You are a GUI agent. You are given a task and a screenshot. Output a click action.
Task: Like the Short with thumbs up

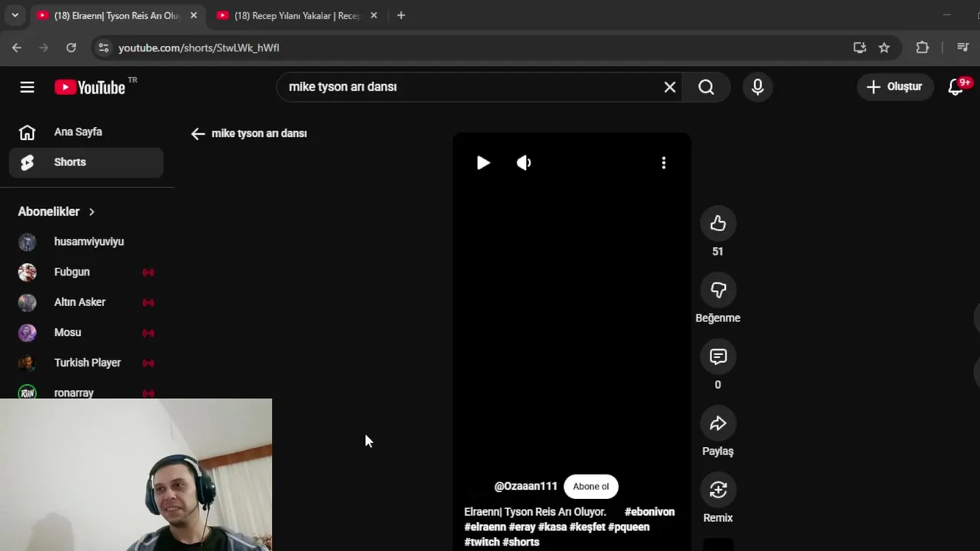pos(717,223)
